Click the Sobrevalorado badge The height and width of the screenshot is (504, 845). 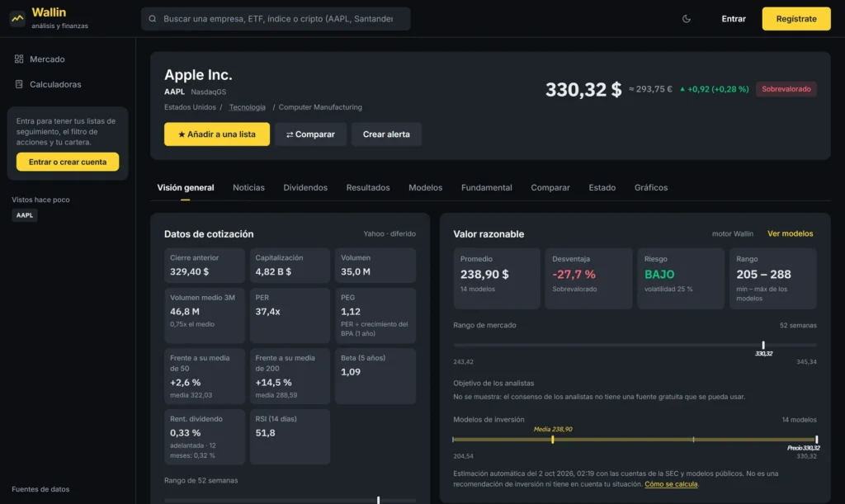(786, 89)
